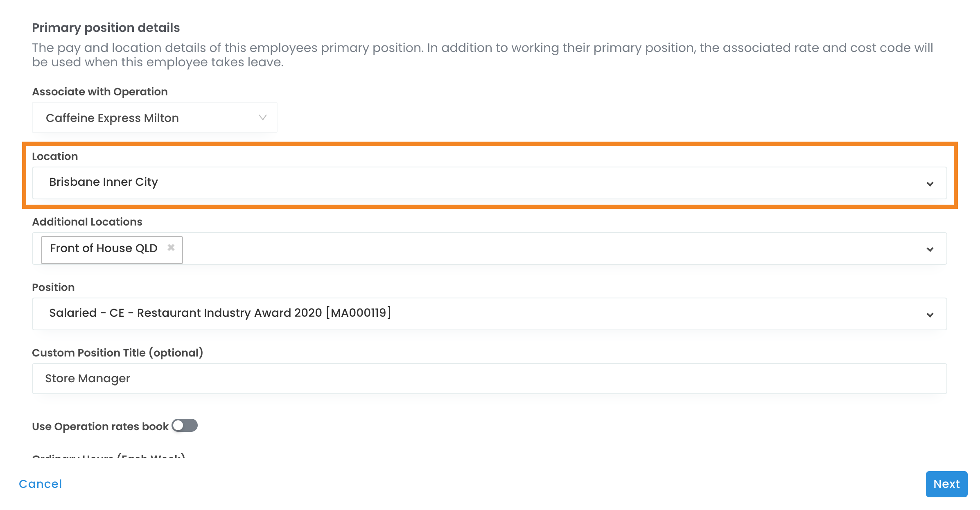Click the Associate with Operation label
980x510 pixels.
coord(100,92)
